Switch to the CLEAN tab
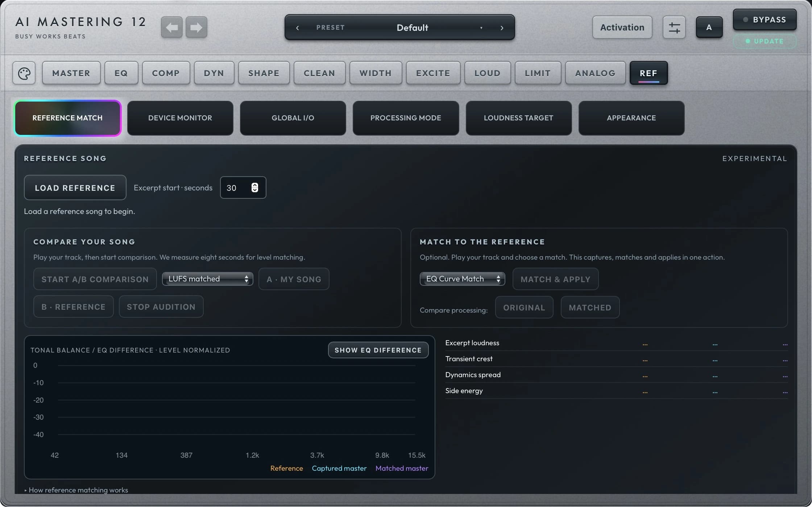The height and width of the screenshot is (507, 812). (319, 73)
